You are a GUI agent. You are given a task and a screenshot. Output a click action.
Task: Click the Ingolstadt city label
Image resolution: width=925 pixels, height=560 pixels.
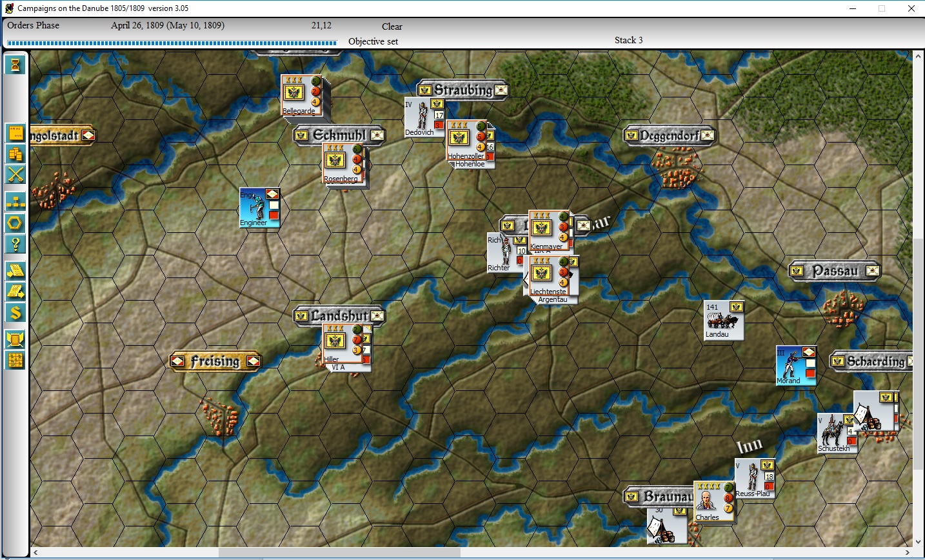tap(63, 135)
